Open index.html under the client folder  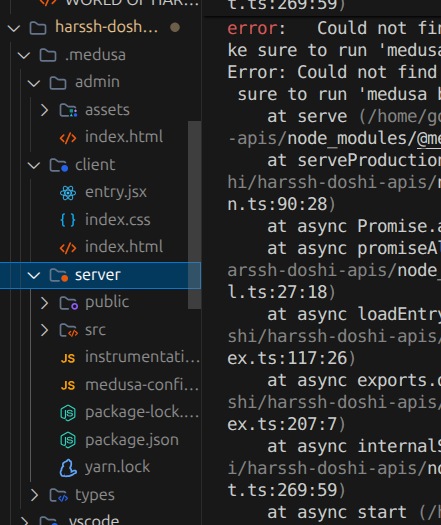coord(124,247)
